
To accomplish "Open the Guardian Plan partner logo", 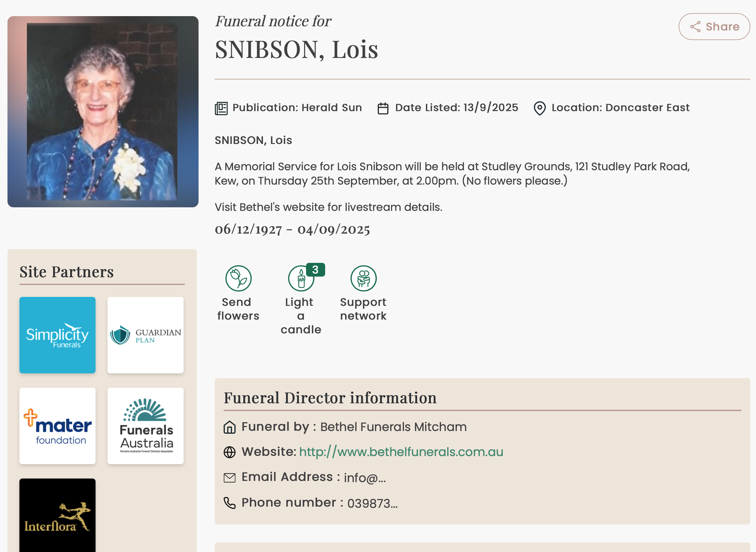I will coord(145,335).
